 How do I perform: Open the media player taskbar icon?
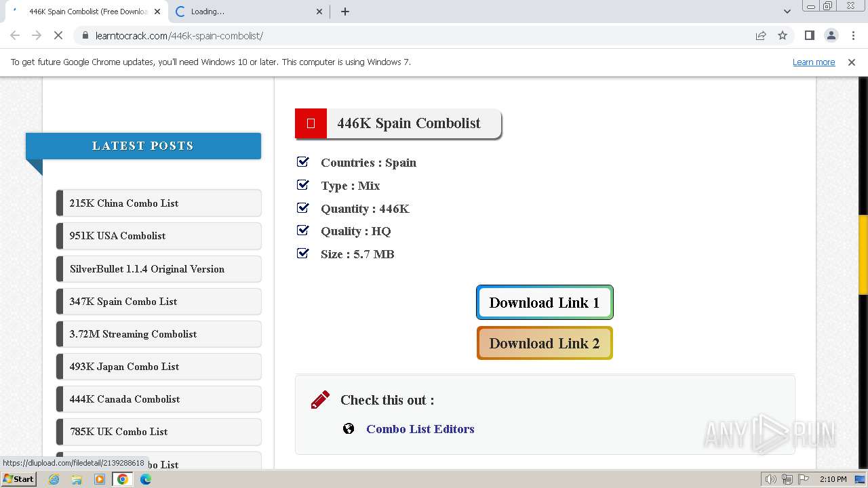100,479
